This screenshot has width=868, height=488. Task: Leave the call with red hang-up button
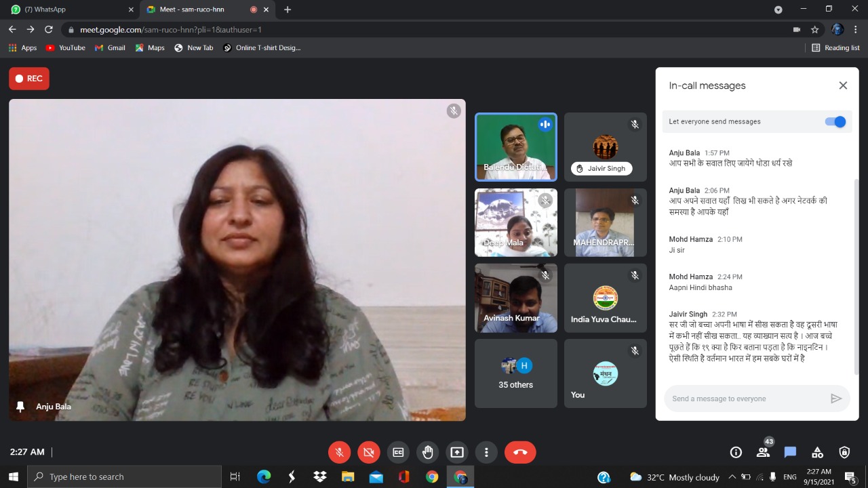(x=520, y=452)
